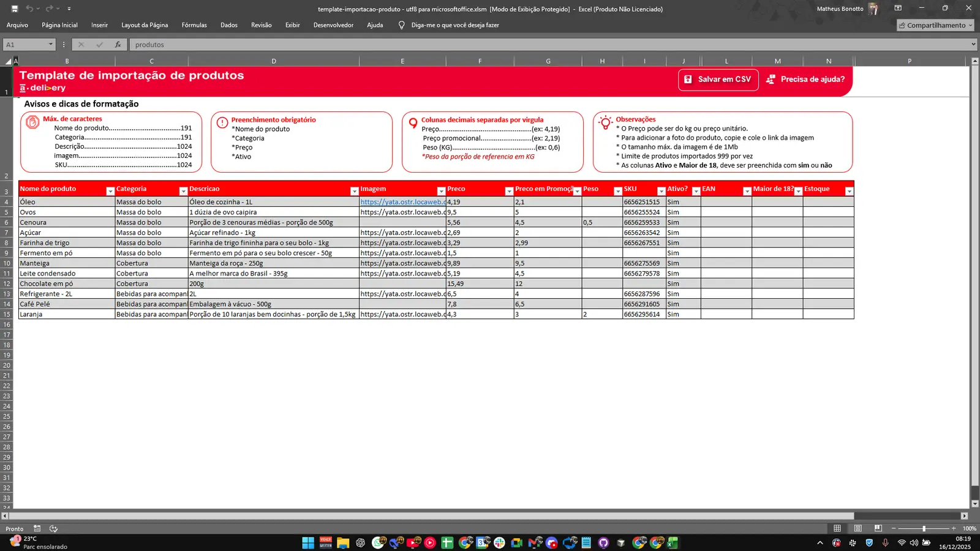Open the image link in the Óleo row
The width and height of the screenshot is (980, 551).
402,202
